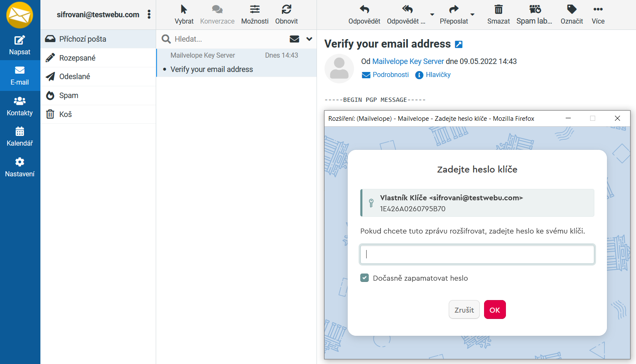Click the key icon in key info box
This screenshot has width=636, height=364.
tap(371, 203)
